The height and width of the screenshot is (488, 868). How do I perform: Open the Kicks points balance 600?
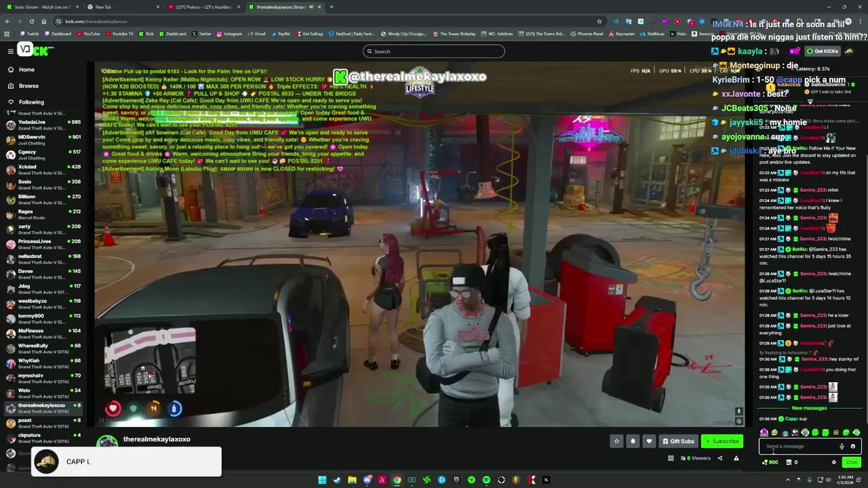point(770,462)
